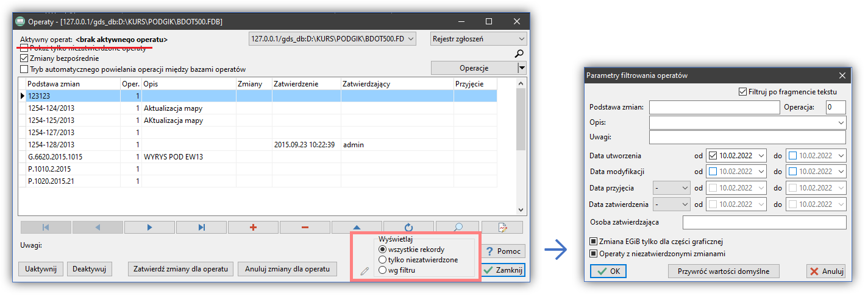Click Zatwierdź zmiany dla operatu button
Image resolution: width=868 pixels, height=297 pixels.
coord(181,269)
